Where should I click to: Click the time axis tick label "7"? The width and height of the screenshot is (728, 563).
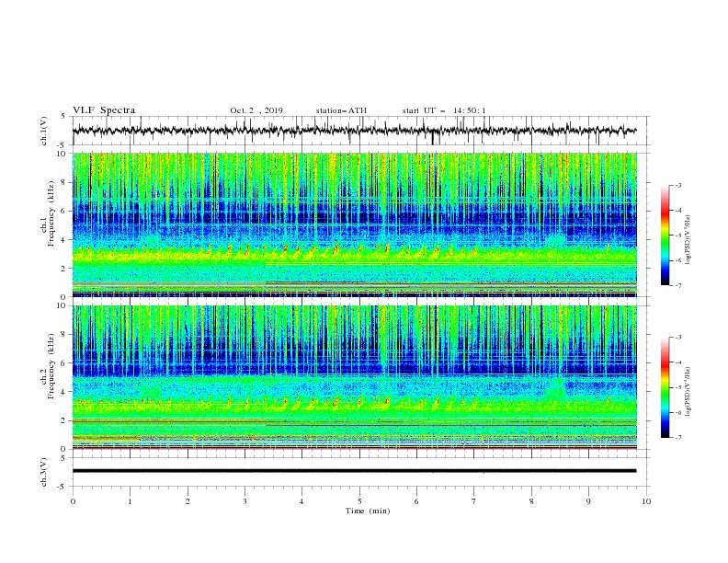[474, 501]
